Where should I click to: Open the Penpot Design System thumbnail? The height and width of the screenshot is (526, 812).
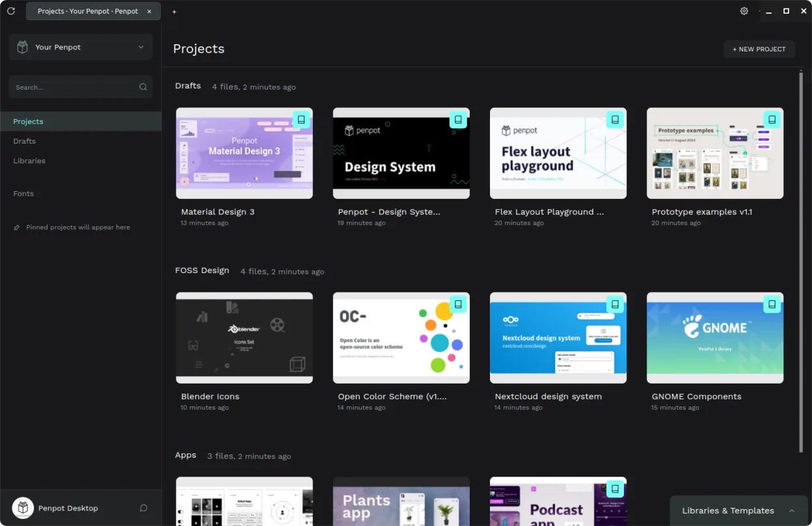tap(401, 153)
